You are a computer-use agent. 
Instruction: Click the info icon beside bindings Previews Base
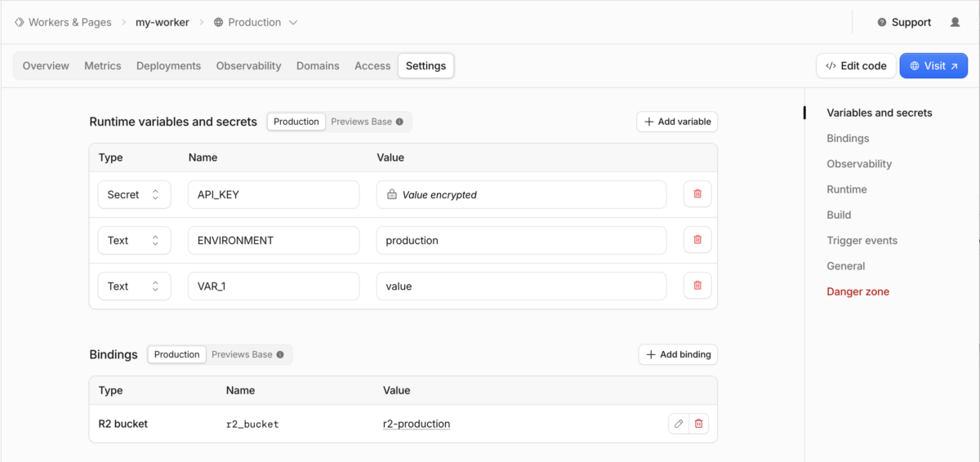(x=280, y=354)
